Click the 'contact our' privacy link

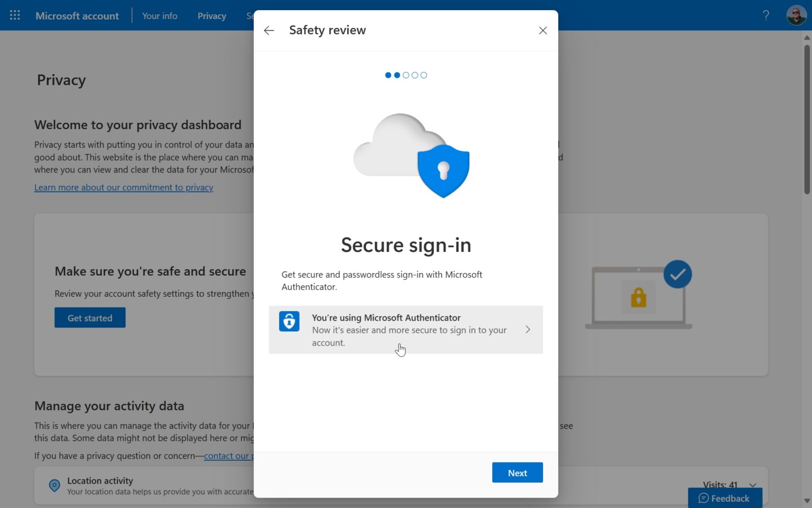click(x=228, y=456)
